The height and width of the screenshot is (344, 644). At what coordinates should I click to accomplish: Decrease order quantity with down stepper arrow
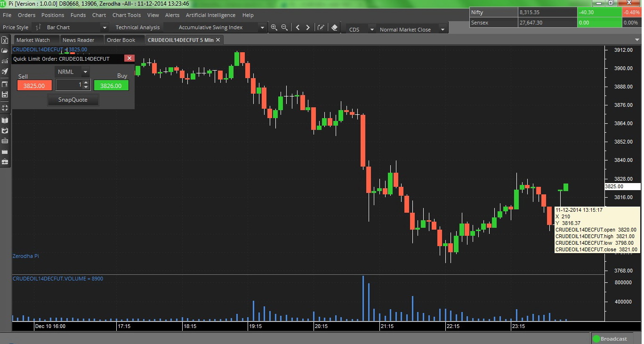click(86, 88)
